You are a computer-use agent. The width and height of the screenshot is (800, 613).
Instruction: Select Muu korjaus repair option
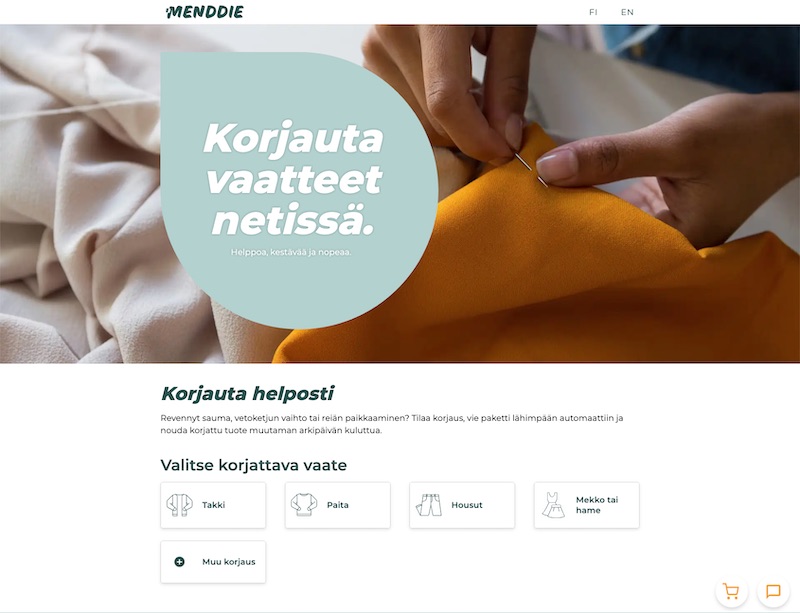(x=213, y=562)
